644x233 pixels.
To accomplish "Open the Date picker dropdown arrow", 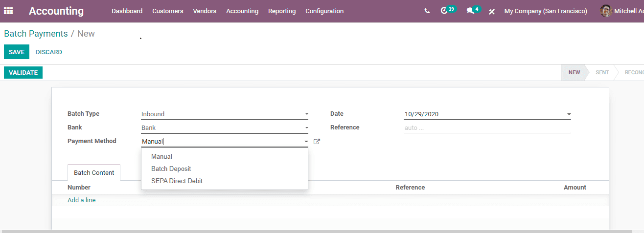I will [x=569, y=114].
